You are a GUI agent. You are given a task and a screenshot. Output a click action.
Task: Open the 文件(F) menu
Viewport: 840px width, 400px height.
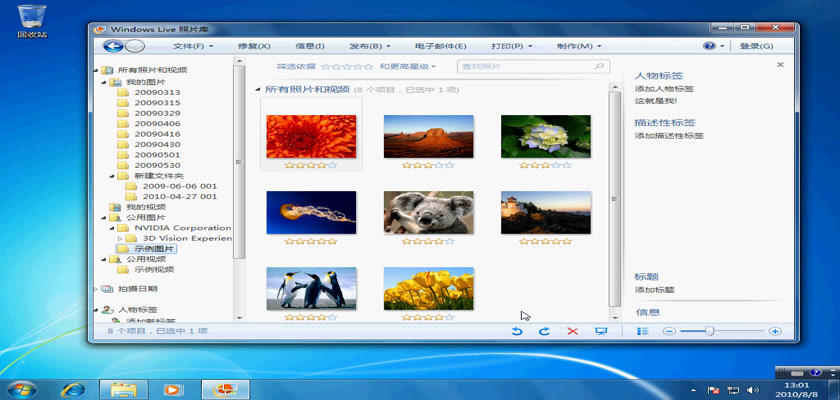coord(193,46)
